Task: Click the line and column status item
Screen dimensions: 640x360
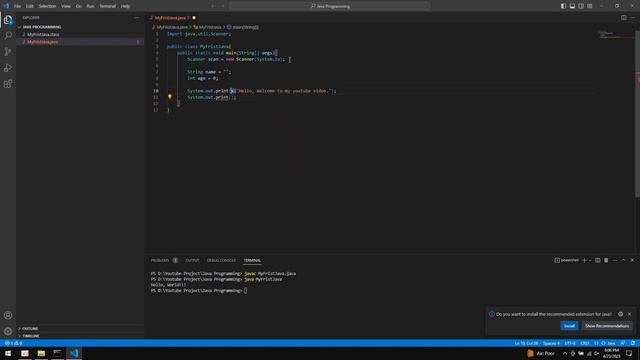Action: 526,343
